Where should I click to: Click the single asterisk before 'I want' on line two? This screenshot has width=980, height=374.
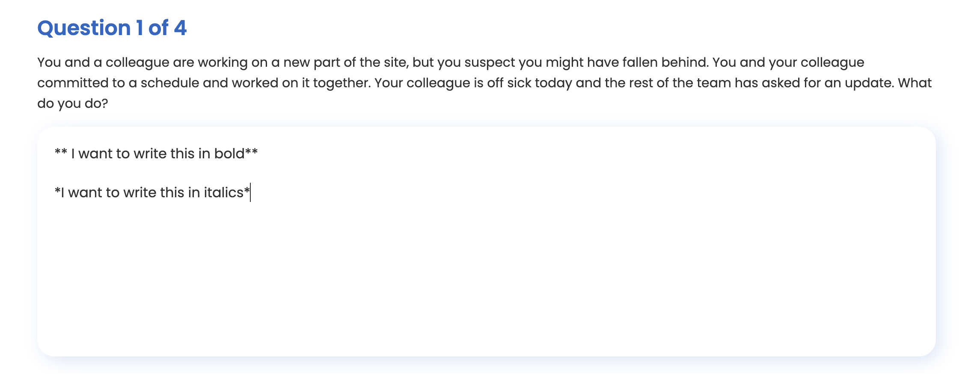coord(57,191)
